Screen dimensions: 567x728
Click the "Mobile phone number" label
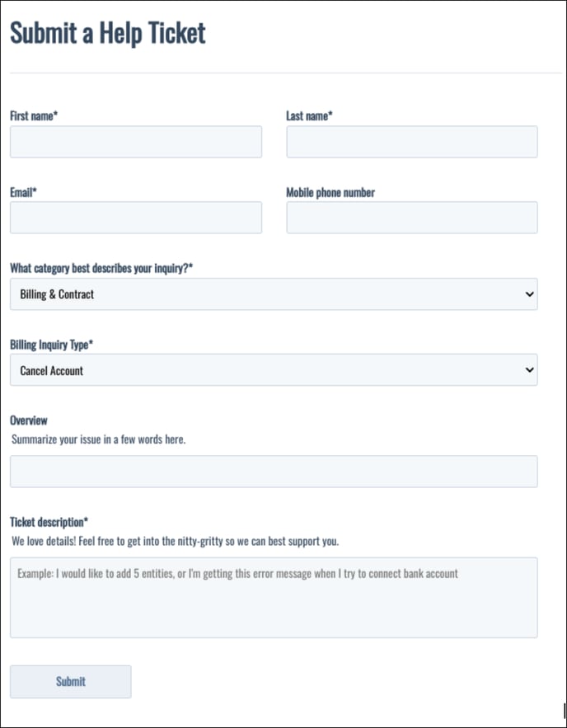click(x=330, y=192)
